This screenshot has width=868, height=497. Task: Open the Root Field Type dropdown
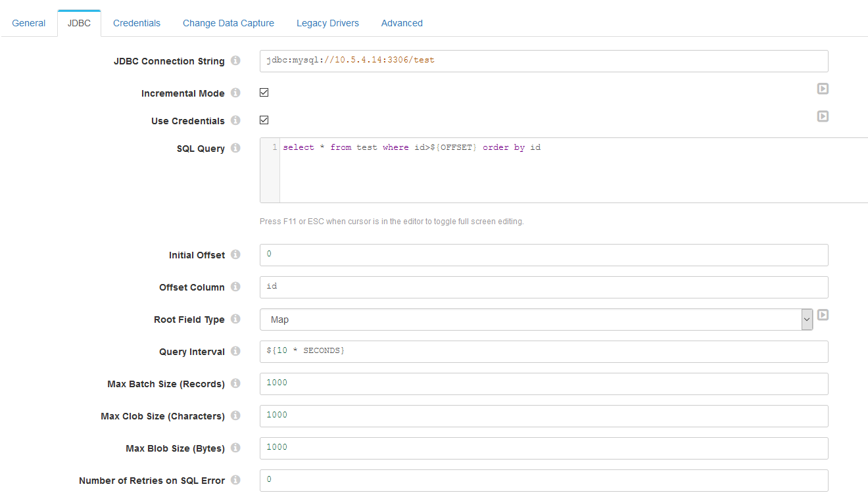[x=536, y=319]
